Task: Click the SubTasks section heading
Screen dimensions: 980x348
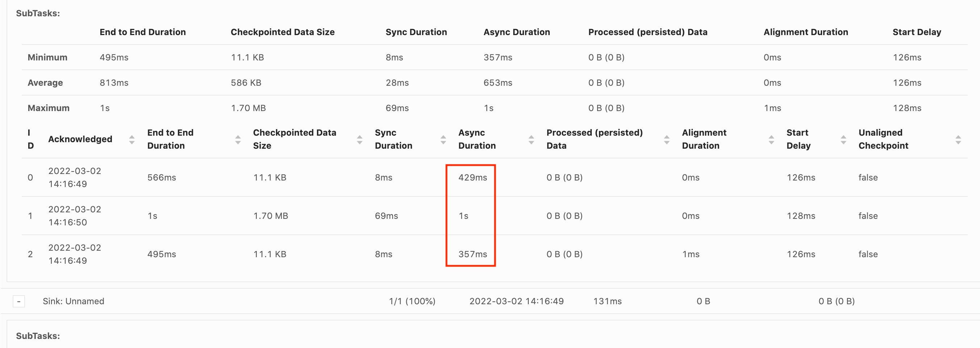Action: [x=38, y=13]
